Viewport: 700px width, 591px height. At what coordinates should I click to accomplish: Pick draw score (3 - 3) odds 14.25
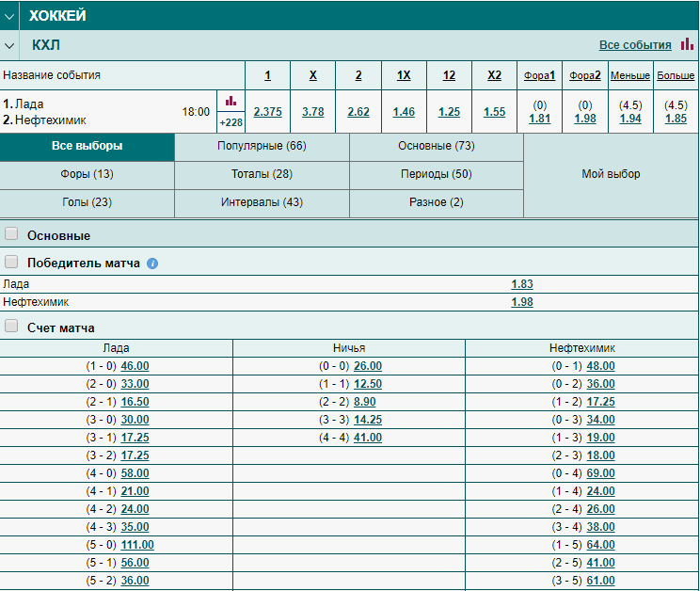tap(368, 420)
